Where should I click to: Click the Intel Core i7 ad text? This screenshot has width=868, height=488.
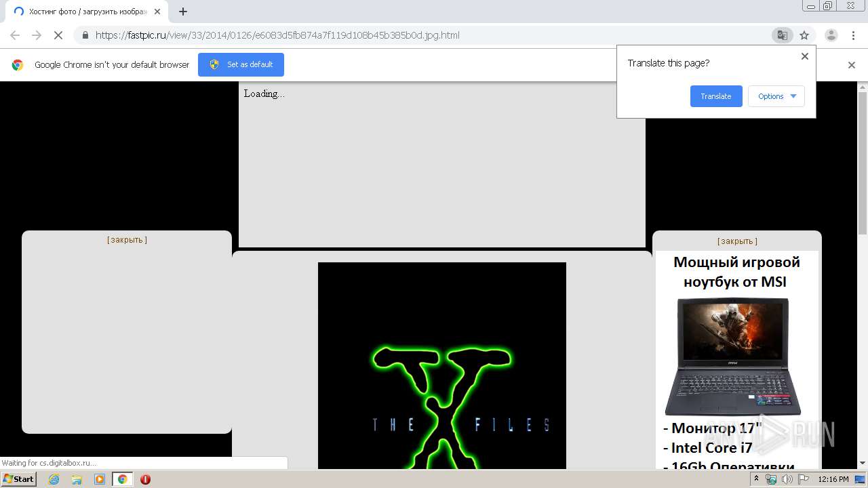pyautogui.click(x=707, y=448)
